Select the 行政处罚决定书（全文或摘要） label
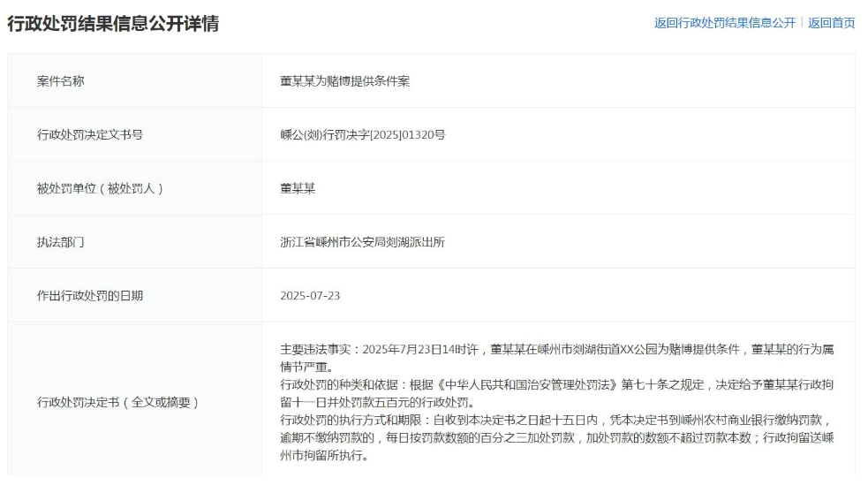The width and height of the screenshot is (868, 493). 117,403
